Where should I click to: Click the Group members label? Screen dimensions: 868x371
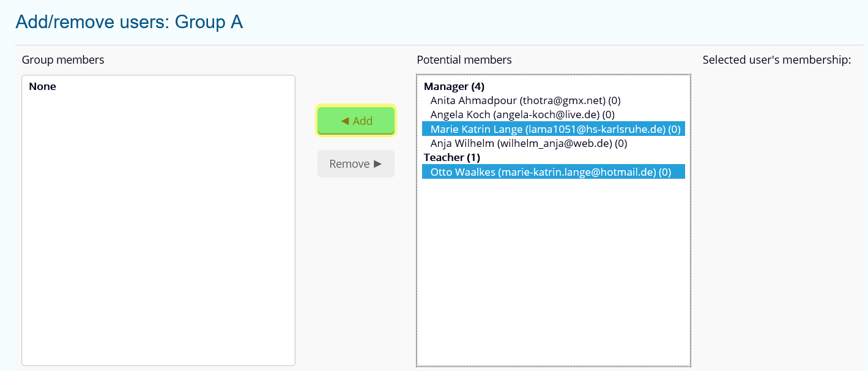[x=63, y=60]
